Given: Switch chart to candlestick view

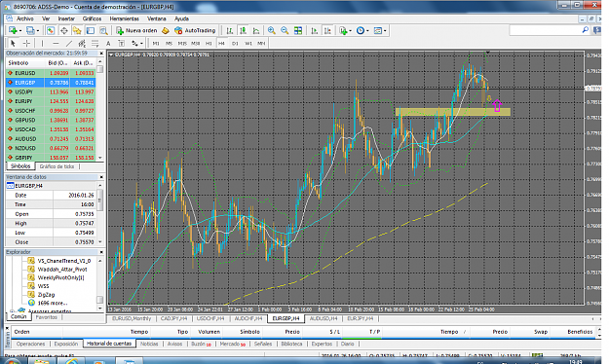Looking at the screenshot, I should 244,30.
